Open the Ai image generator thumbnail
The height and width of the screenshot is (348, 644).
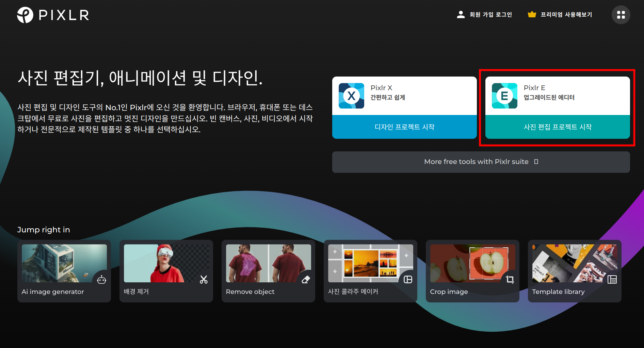click(64, 263)
